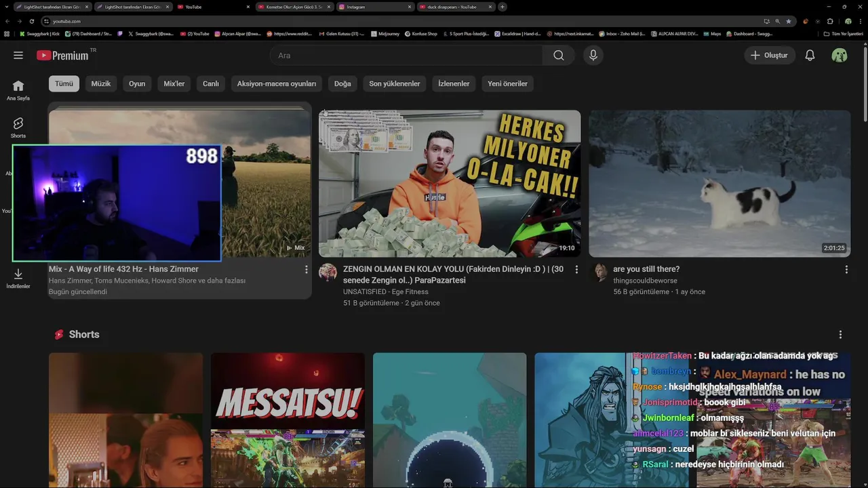Select the Tümü filter chip
Screen dimensions: 868x488
pos(64,83)
